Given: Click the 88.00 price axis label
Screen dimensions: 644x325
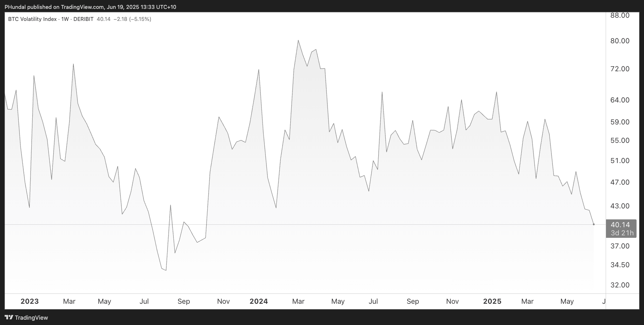Looking at the screenshot, I should [x=620, y=15].
